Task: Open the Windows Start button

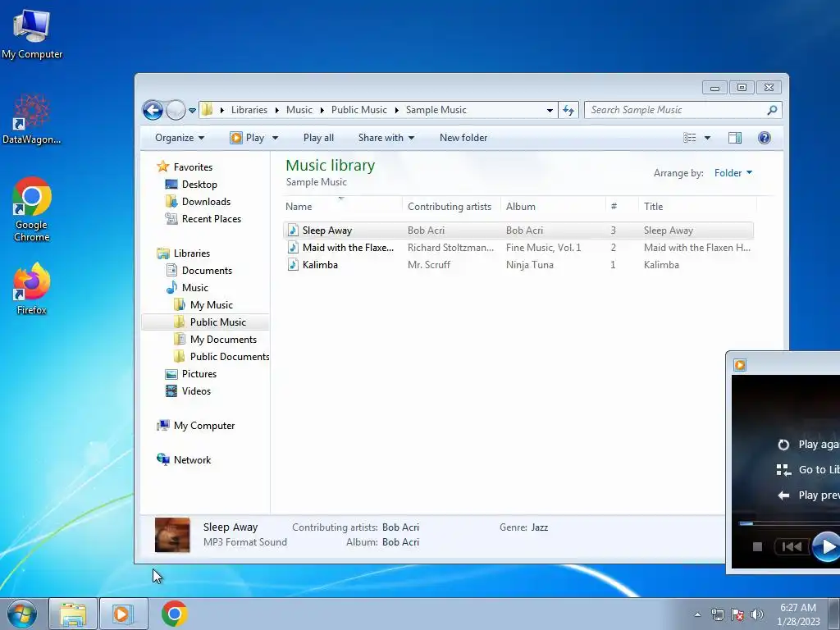Action: (21, 614)
